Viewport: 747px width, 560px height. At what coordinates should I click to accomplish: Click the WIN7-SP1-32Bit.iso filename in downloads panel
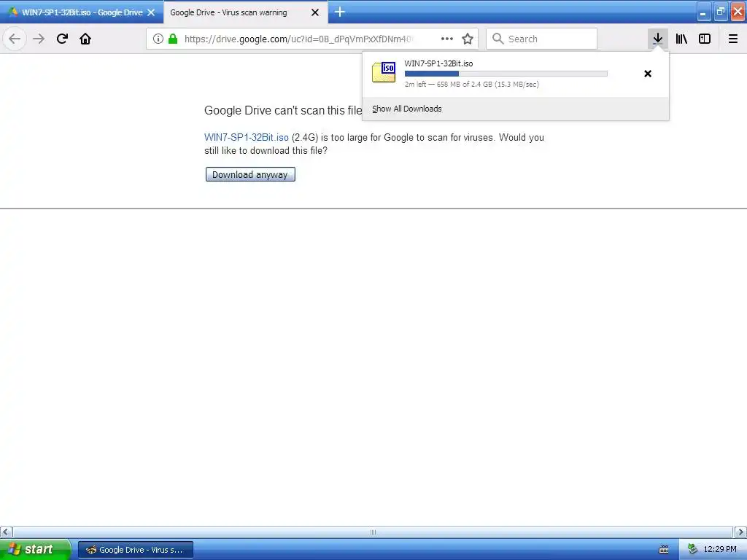coord(438,63)
